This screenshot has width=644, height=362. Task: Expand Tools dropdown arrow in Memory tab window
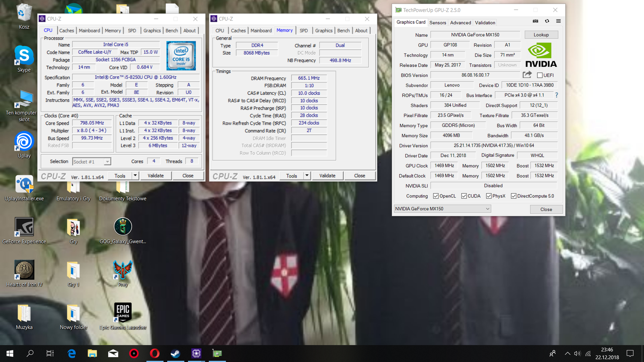click(307, 175)
